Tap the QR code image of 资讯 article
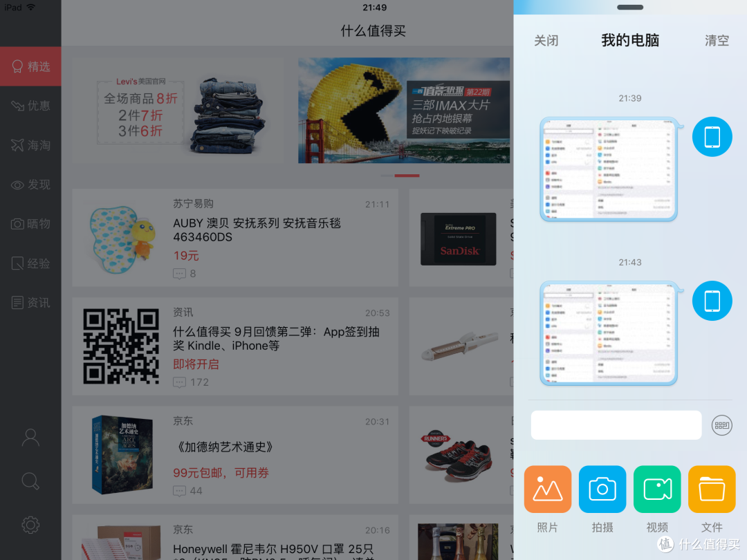 [121, 346]
